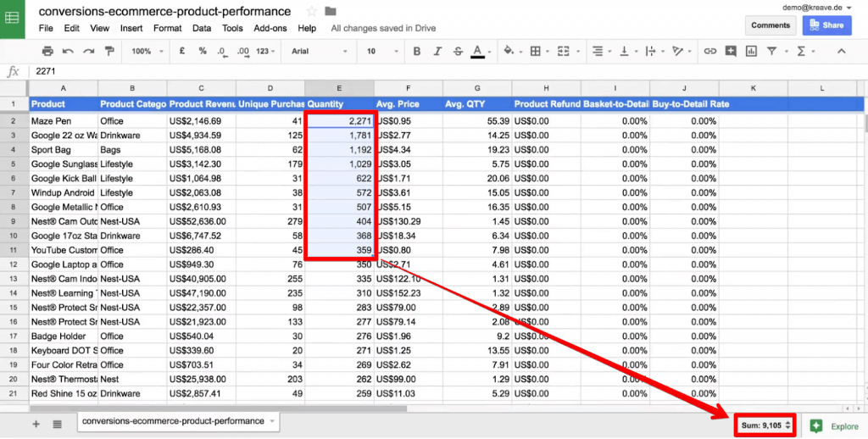This screenshot has height=439, width=868.
Task: Select the paint format roller icon
Action: tap(109, 51)
